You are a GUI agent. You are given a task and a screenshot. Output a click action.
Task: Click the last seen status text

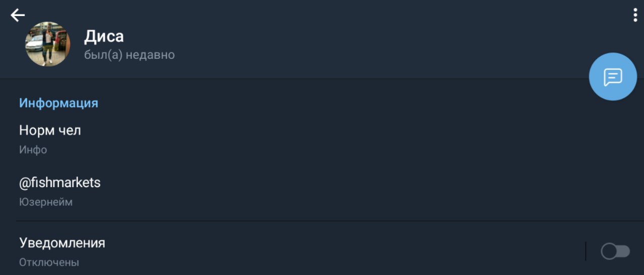point(129,55)
